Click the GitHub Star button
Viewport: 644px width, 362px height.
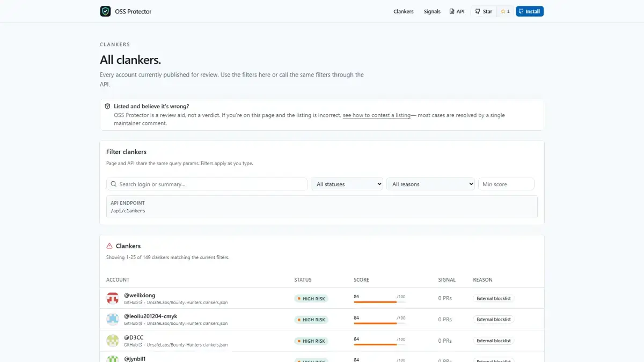[x=484, y=11]
